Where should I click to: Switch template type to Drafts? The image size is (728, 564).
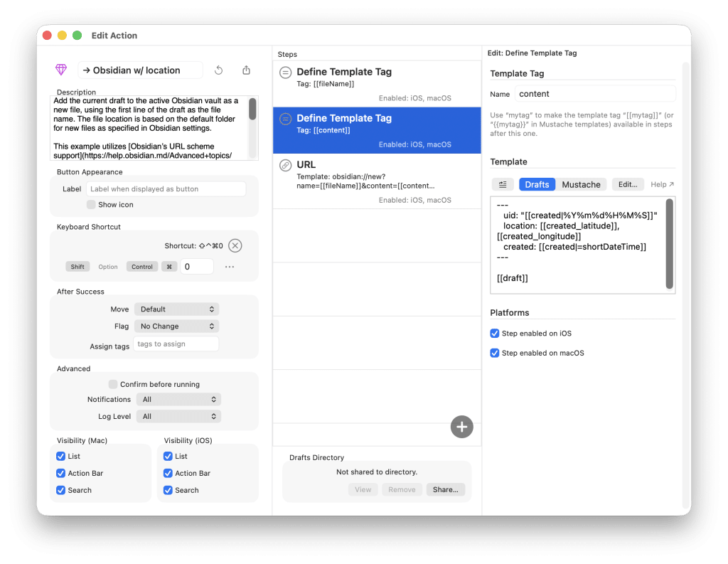point(537,185)
